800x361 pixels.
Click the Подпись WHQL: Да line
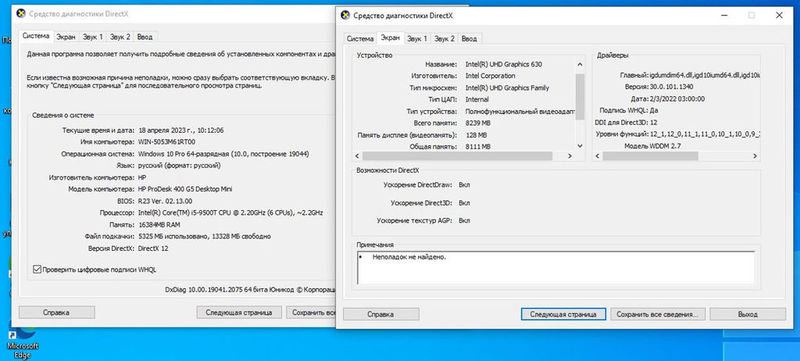(x=629, y=110)
